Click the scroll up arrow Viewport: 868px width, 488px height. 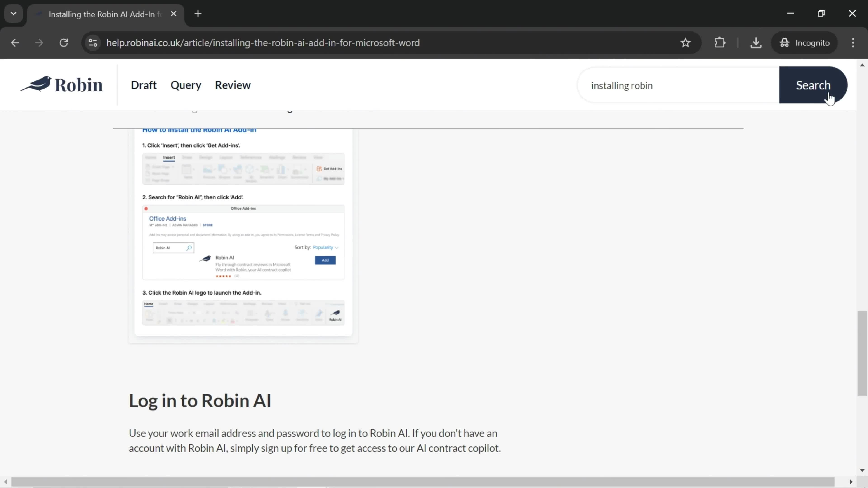point(862,65)
